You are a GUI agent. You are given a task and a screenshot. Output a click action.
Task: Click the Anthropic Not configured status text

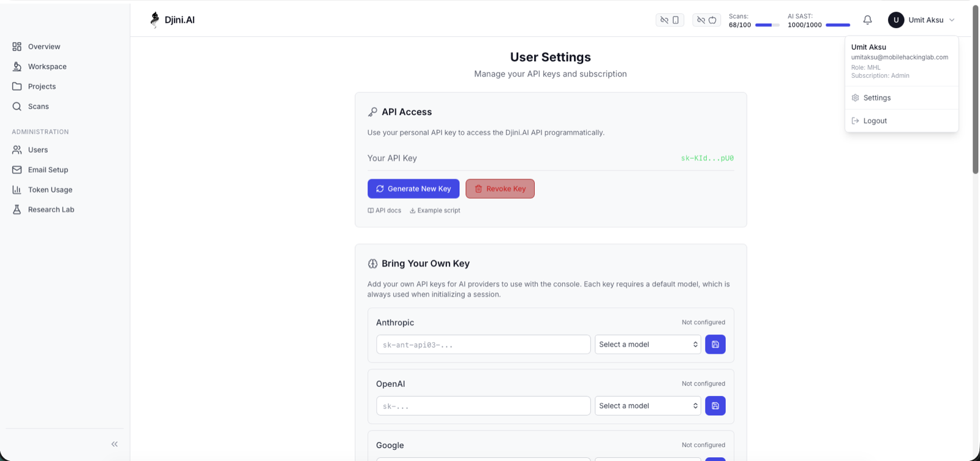(x=703, y=322)
